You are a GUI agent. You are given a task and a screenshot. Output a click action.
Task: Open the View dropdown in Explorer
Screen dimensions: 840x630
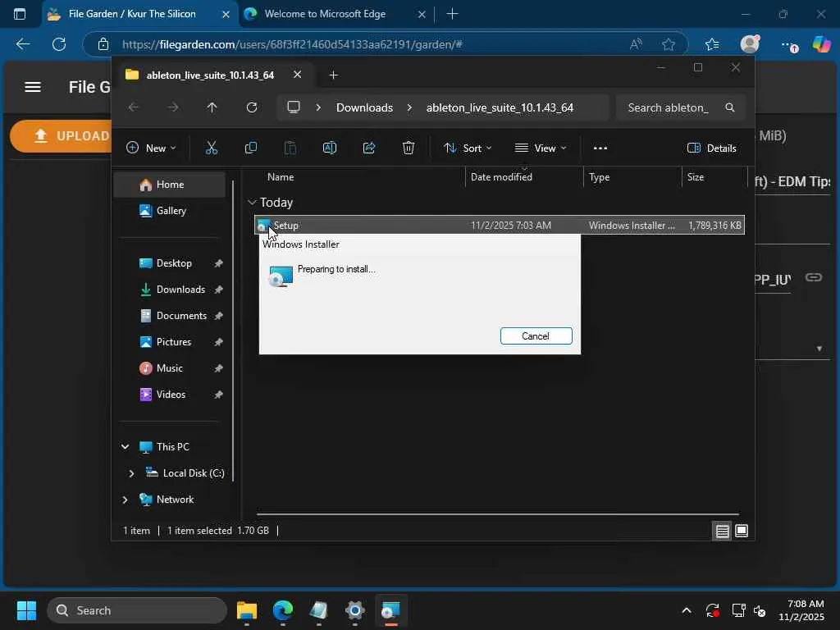(x=541, y=148)
